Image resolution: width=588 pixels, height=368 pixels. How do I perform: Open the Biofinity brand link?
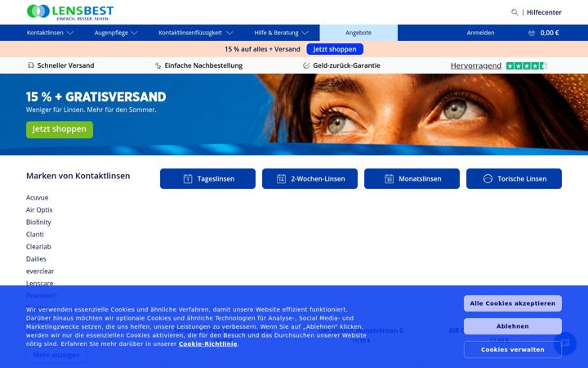click(x=38, y=222)
